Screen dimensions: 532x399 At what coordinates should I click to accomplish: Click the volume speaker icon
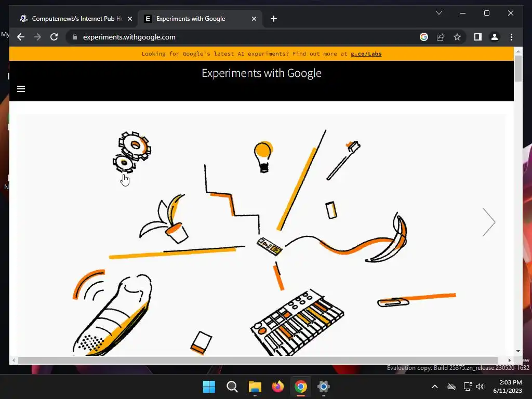point(480,387)
